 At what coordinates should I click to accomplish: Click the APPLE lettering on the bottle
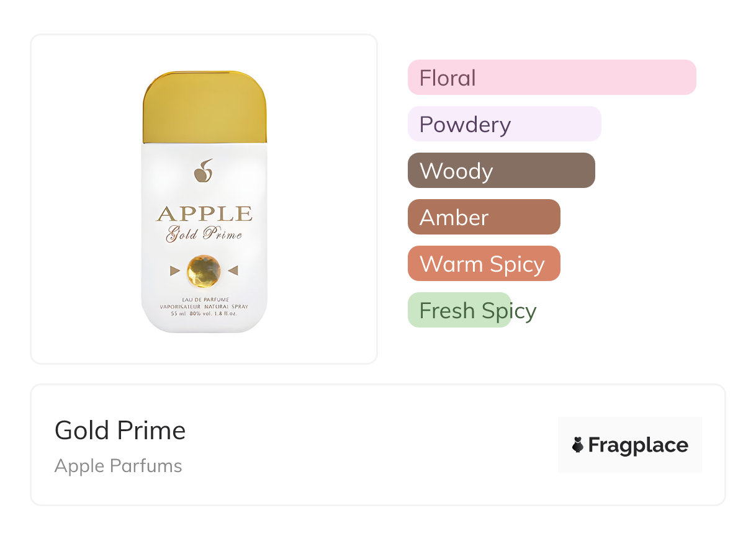(x=204, y=214)
